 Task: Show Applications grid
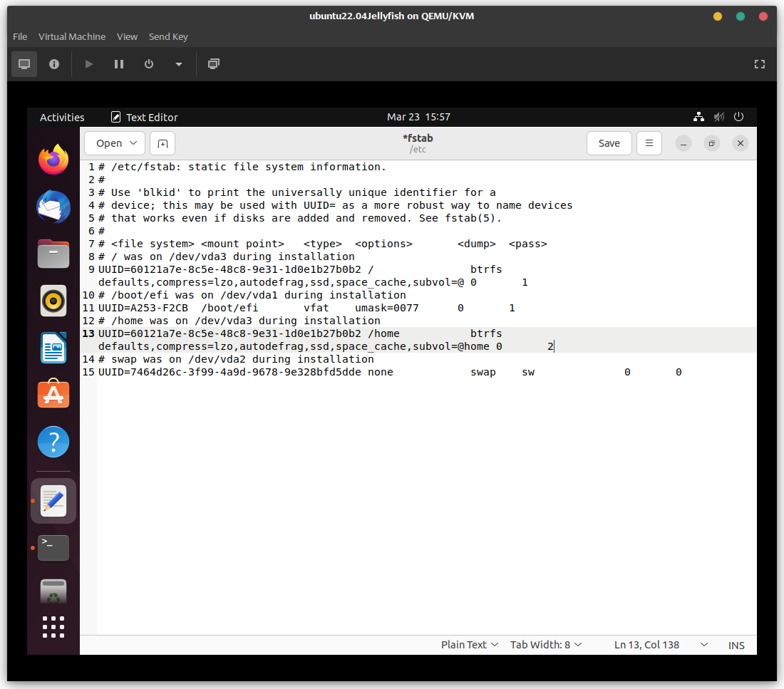click(x=53, y=627)
